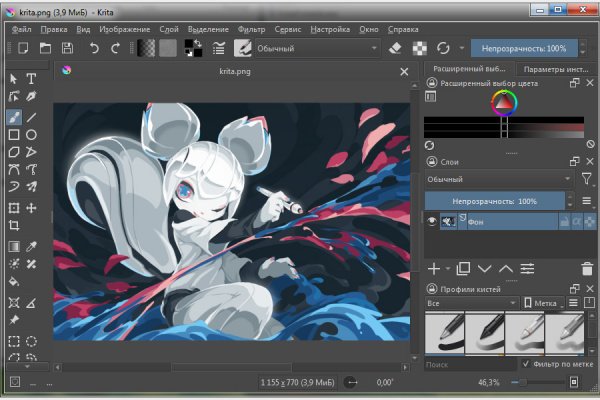Create a new document from toolbar
Image resolution: width=600 pixels, height=400 pixels.
23,48
